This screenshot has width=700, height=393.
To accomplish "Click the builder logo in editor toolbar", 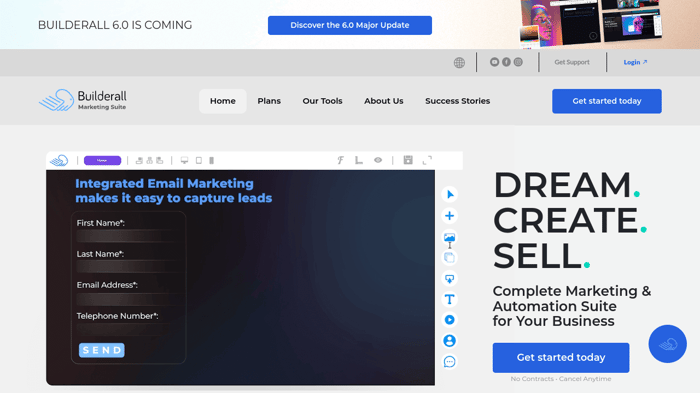I will tap(59, 160).
